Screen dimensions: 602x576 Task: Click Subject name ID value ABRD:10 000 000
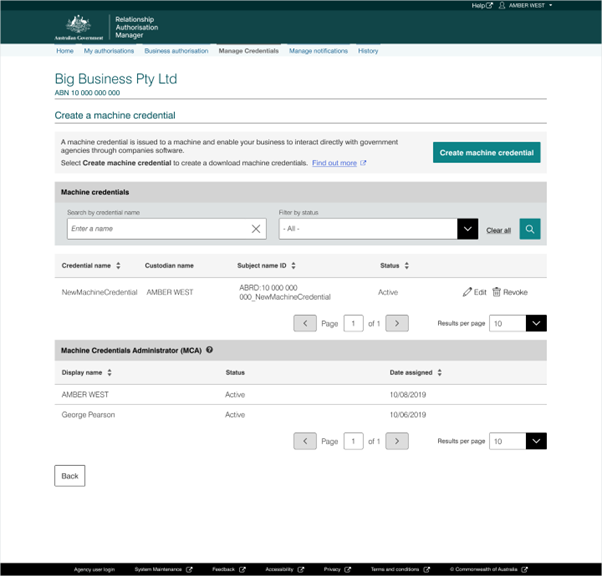click(x=284, y=292)
